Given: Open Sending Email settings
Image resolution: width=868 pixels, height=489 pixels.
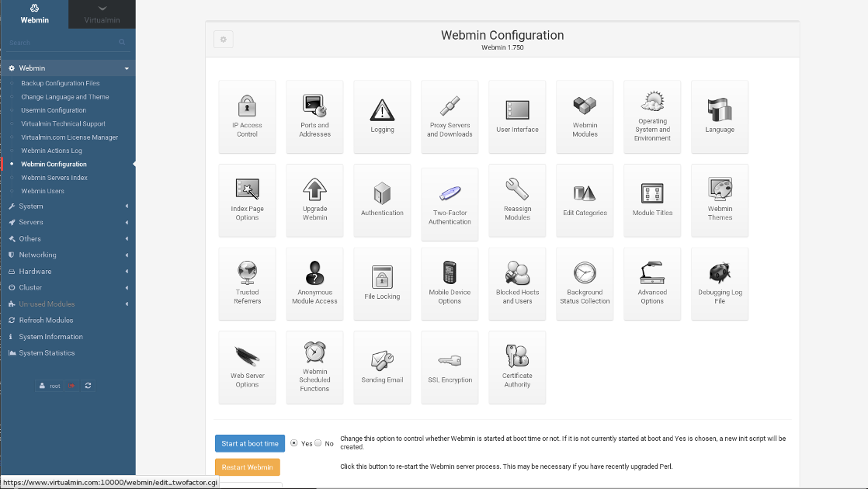Looking at the screenshot, I should pos(382,367).
